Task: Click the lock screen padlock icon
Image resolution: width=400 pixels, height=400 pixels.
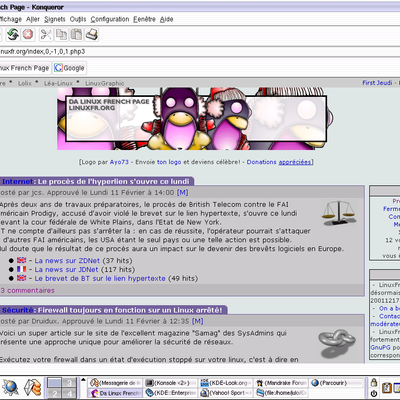Action: 374,382
